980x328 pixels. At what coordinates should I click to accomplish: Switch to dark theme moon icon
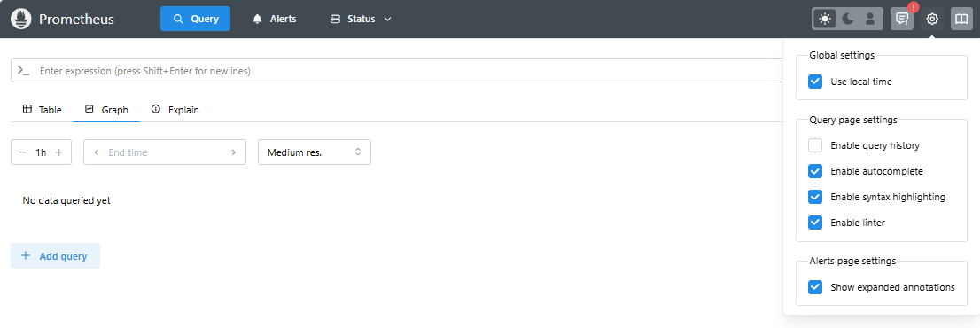click(x=847, y=19)
